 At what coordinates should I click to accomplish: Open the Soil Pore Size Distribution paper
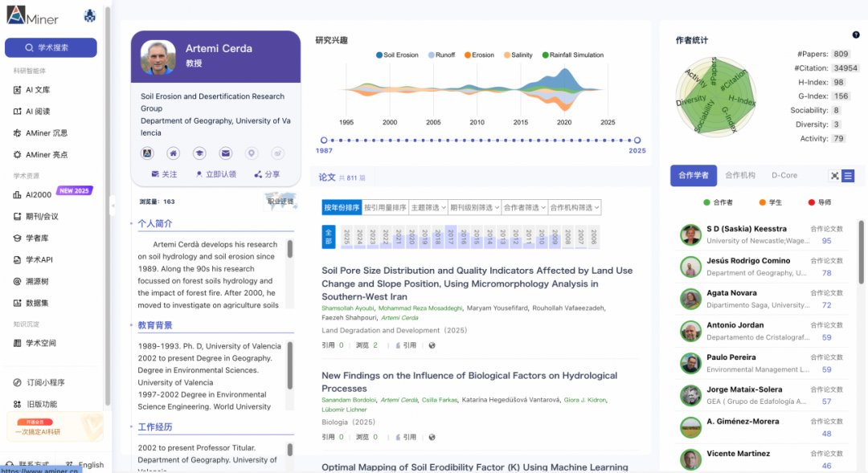[x=477, y=283]
